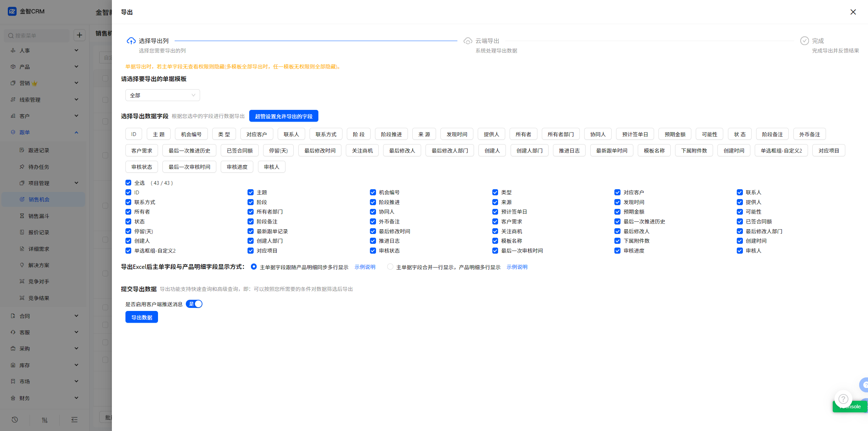
Task: Click the round question mark help icon
Action: pos(843,399)
